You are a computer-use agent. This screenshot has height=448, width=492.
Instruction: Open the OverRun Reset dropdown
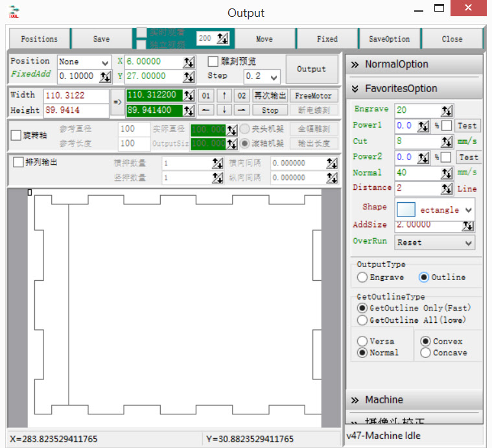point(435,242)
